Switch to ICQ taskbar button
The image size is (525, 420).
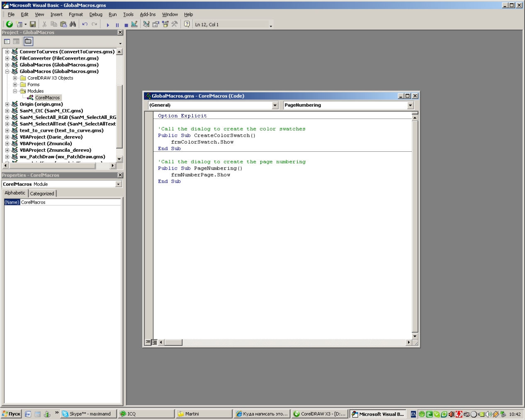point(146,414)
